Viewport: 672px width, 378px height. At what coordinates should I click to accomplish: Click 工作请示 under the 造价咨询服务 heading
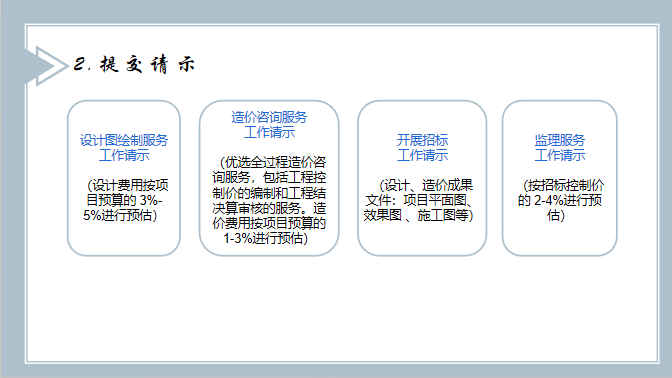[269, 132]
